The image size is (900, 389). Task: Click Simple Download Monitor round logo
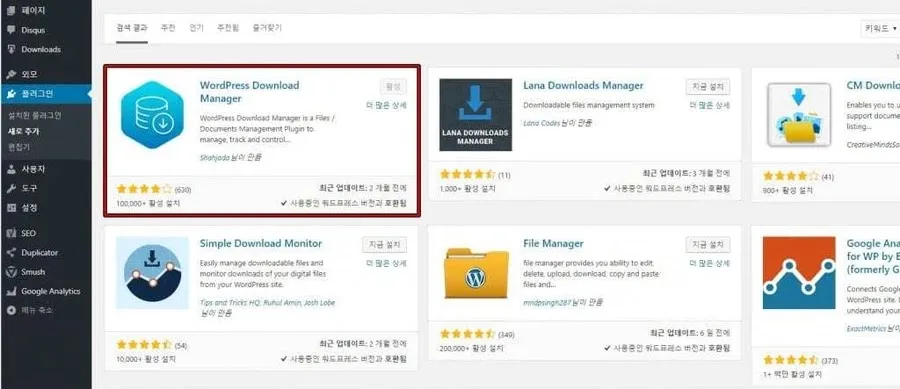(152, 273)
